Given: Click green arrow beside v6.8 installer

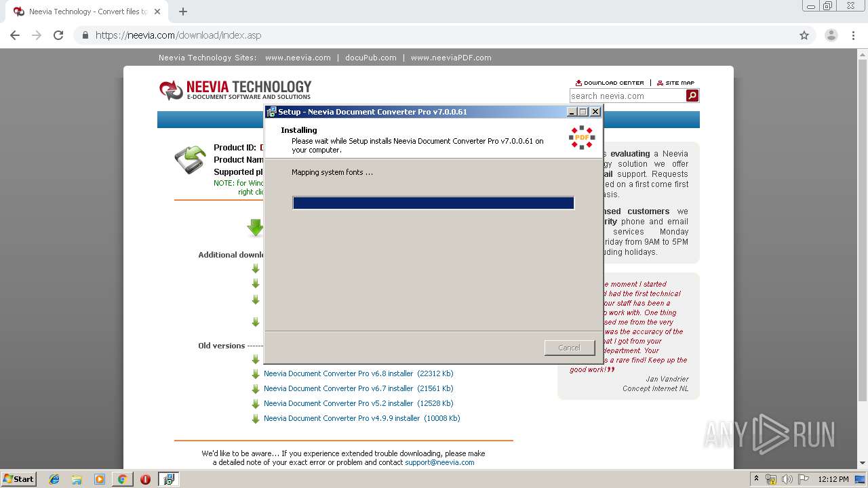Looking at the screenshot, I should pyautogui.click(x=256, y=374).
